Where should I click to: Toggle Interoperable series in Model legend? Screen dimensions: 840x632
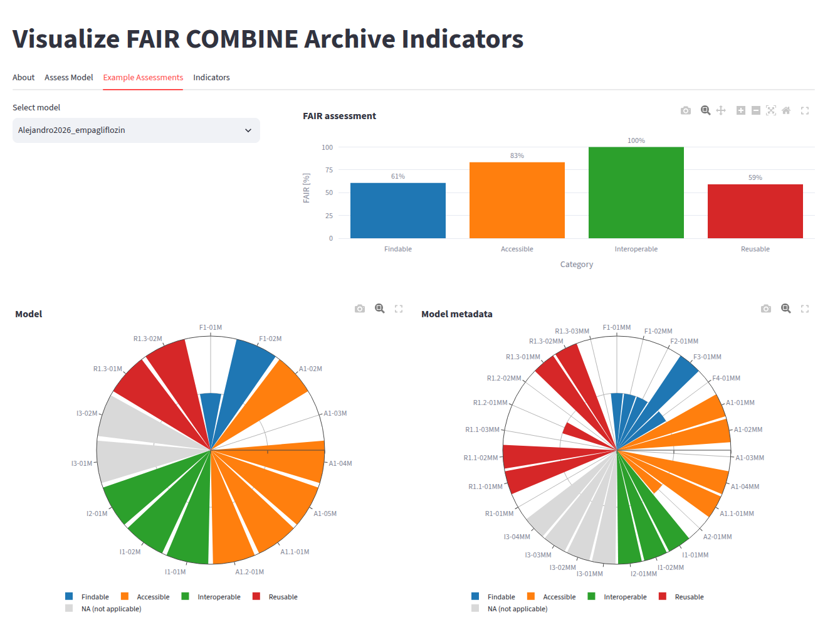click(x=211, y=597)
